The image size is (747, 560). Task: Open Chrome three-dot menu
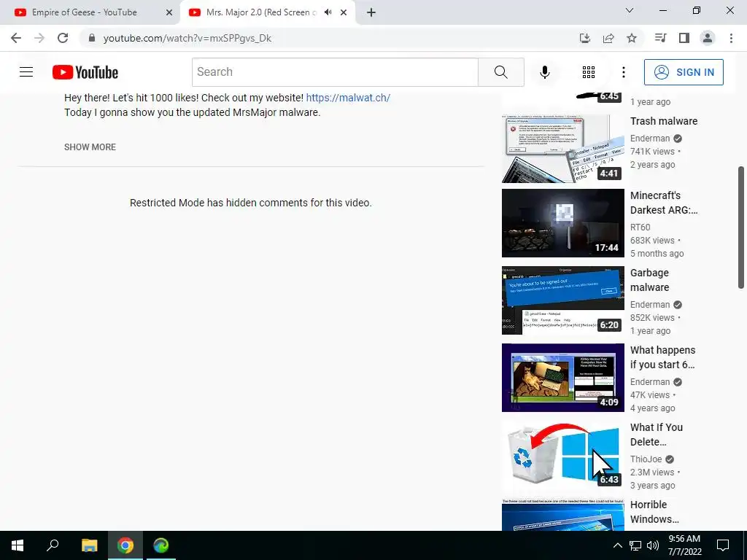point(731,38)
